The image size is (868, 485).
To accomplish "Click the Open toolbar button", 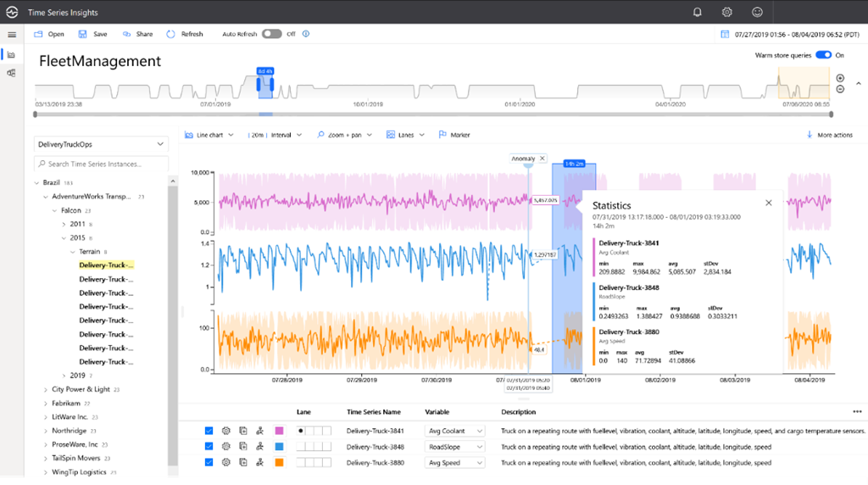I will 48,34.
